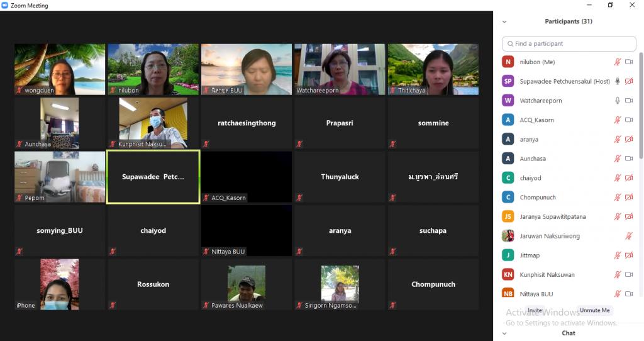Toggle aranya's crossed-out camera icon
Image resolution: width=644 pixels, height=341 pixels.
[628, 139]
